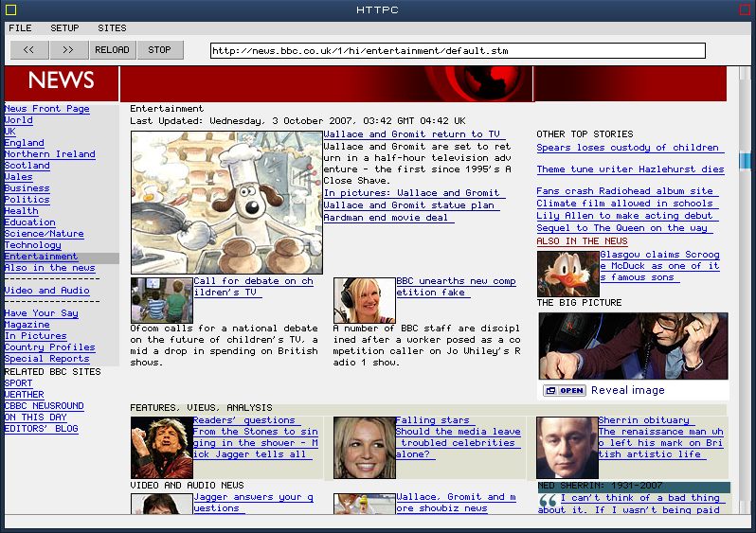756x533 pixels.
Task: Open the Have Your Say link
Action: point(42,313)
